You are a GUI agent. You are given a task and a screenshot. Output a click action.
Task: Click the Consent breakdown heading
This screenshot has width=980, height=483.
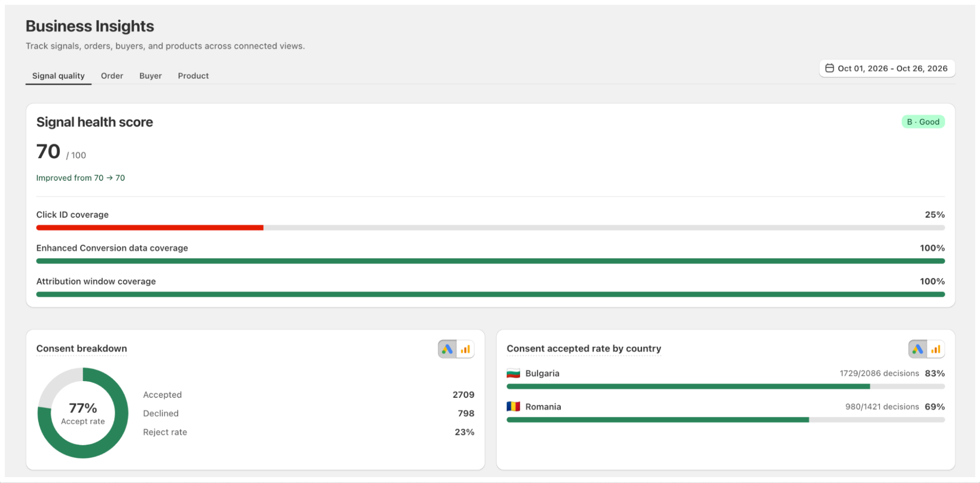[x=82, y=348]
